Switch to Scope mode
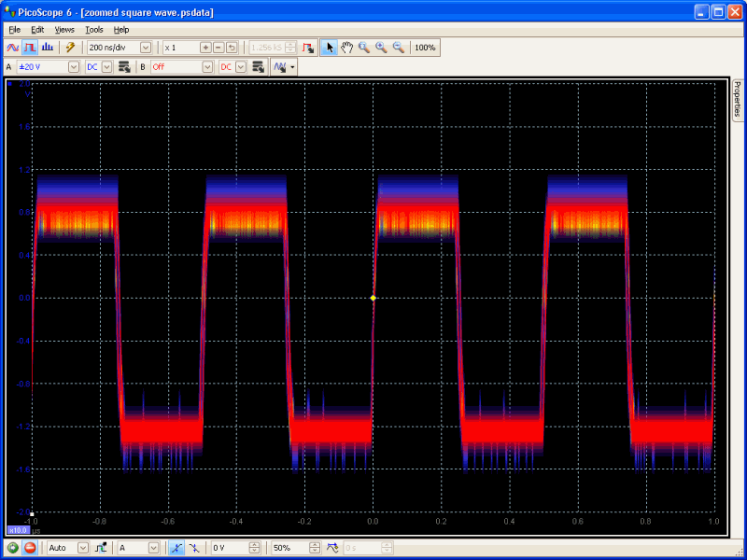The height and width of the screenshot is (560, 747). point(13,48)
